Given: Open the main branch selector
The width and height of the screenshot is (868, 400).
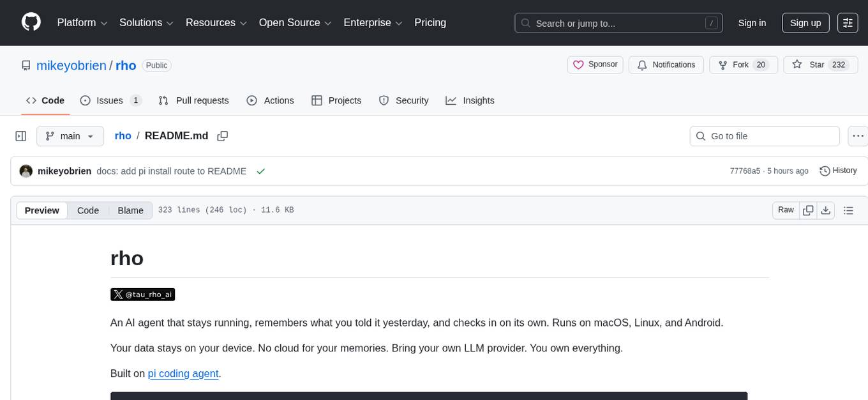Looking at the screenshot, I should pyautogui.click(x=70, y=135).
